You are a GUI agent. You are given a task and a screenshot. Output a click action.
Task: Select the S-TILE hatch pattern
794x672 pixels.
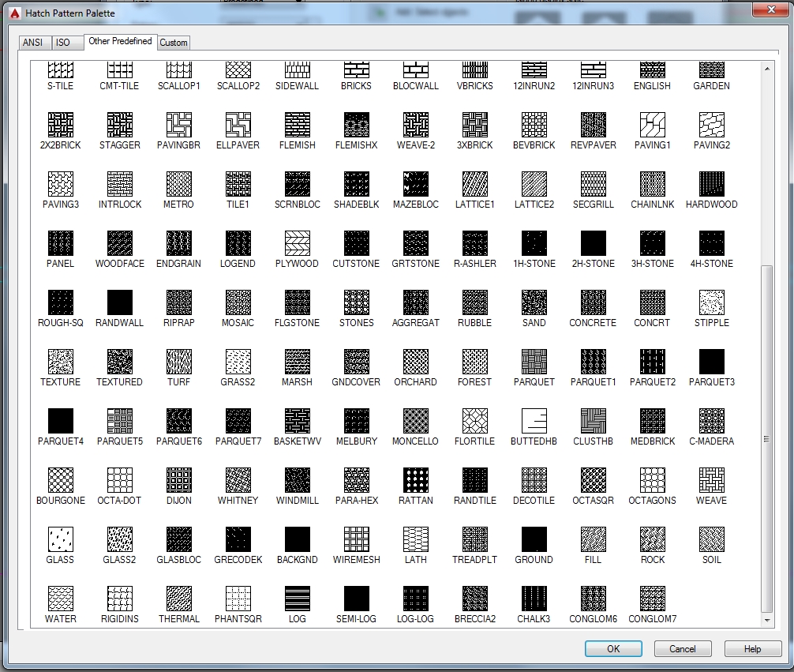coord(60,70)
